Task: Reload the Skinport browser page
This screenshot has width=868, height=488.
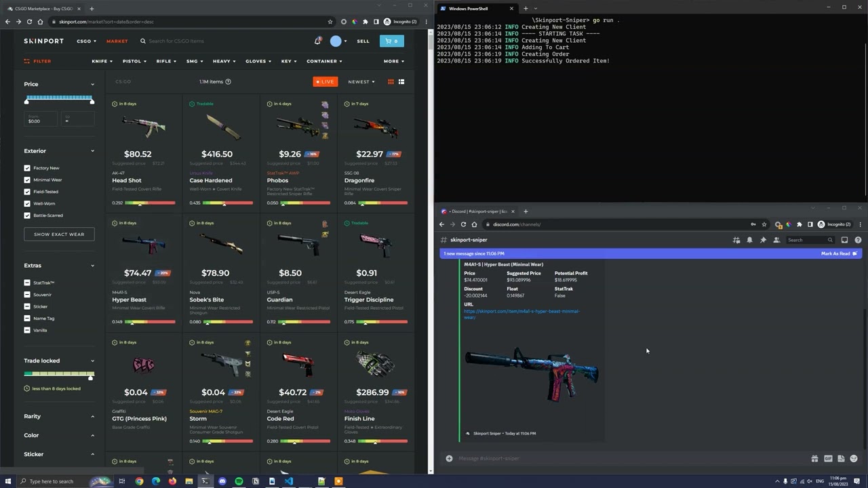Action: point(29,22)
